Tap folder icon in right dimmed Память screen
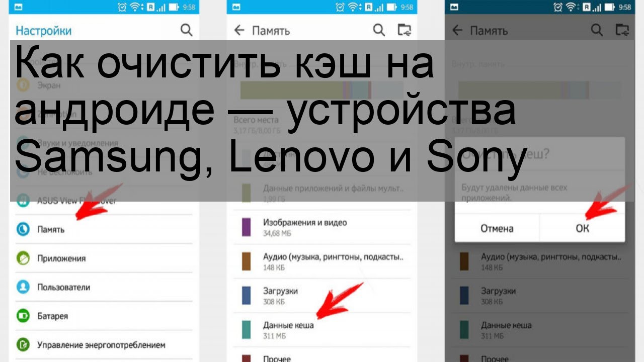This screenshot has width=644, height=362. tap(622, 30)
